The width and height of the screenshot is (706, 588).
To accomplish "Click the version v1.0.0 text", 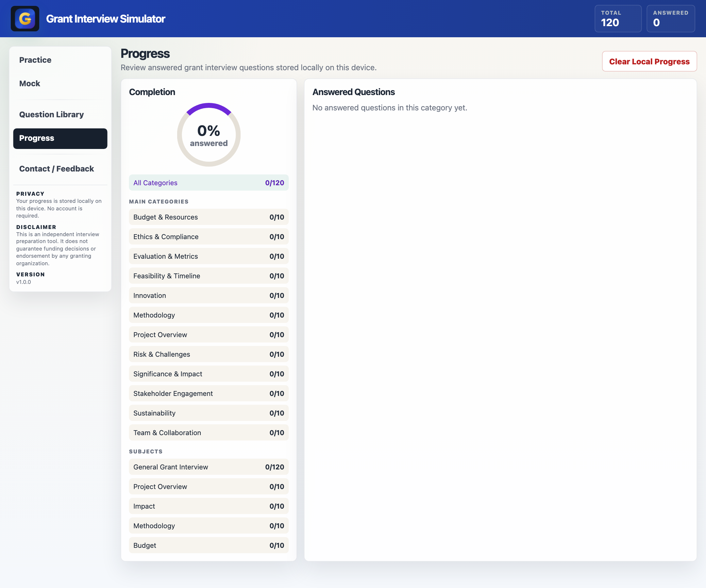I will pyautogui.click(x=24, y=282).
